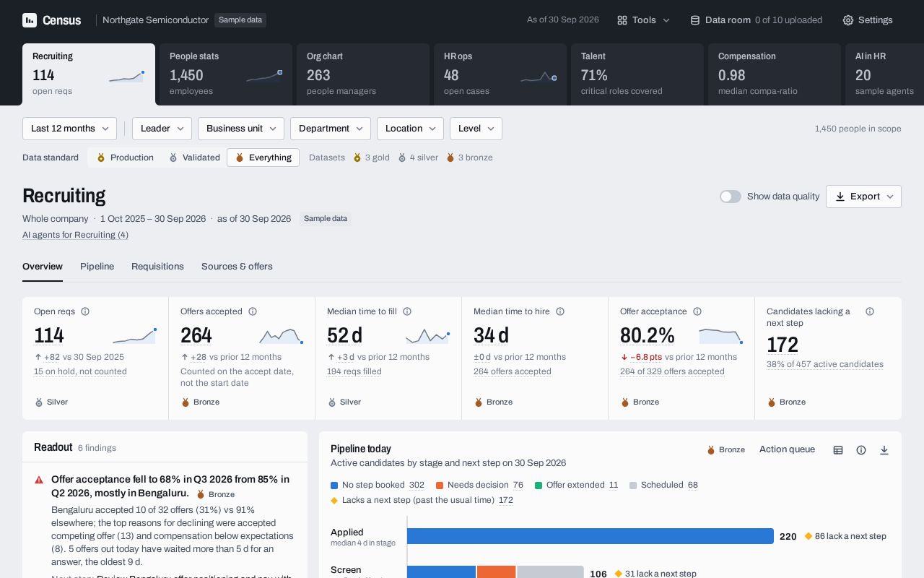Open the Location filter dropdown

pos(410,129)
